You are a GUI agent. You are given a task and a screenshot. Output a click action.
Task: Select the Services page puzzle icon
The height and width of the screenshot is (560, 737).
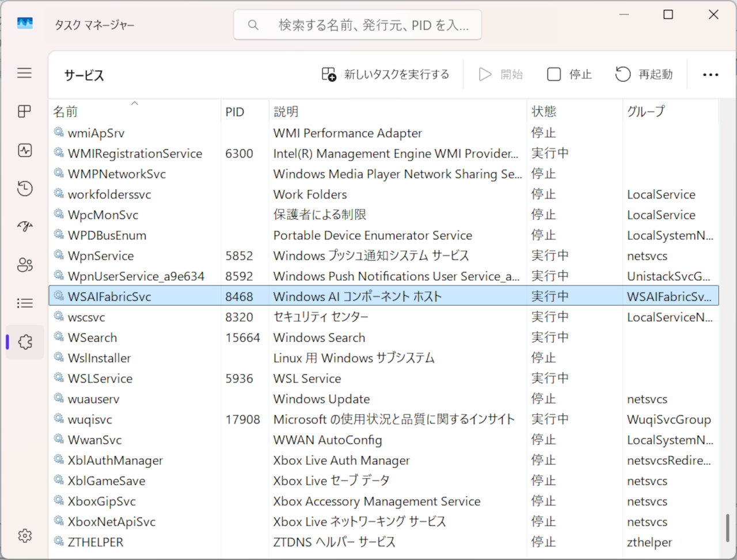click(25, 342)
